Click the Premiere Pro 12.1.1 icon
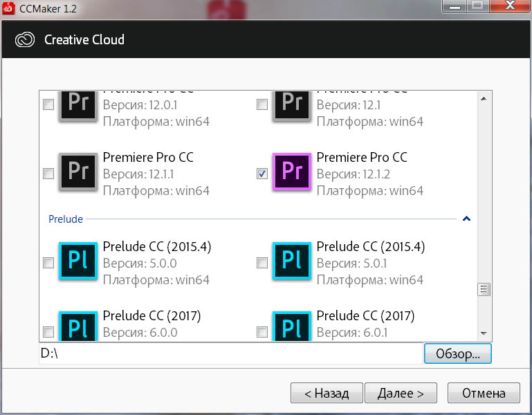The width and height of the screenshot is (532, 415). point(78,172)
